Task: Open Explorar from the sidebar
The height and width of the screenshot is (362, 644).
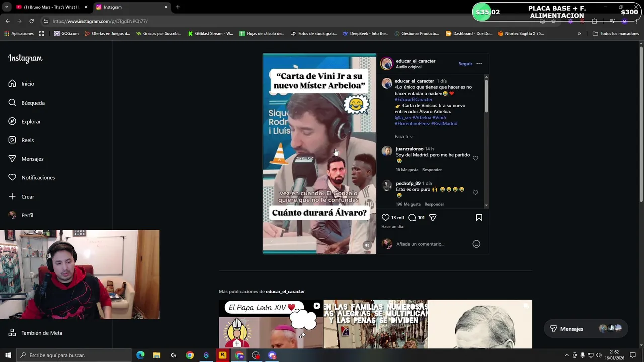Action: click(x=24, y=121)
